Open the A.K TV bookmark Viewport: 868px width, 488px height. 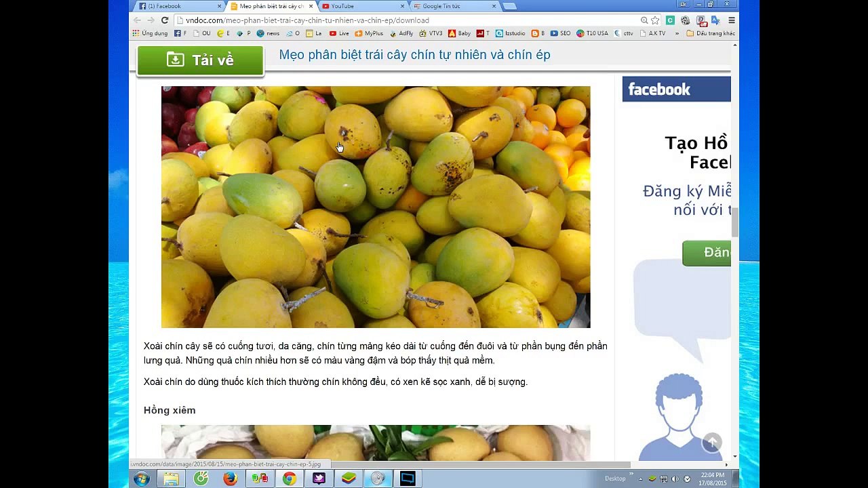pos(652,33)
